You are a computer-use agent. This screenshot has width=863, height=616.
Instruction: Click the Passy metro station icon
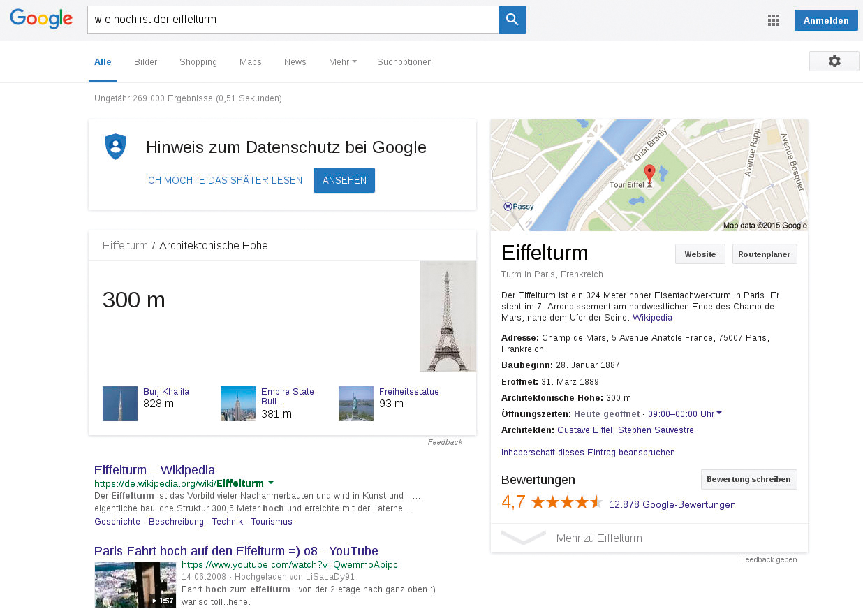click(508, 206)
